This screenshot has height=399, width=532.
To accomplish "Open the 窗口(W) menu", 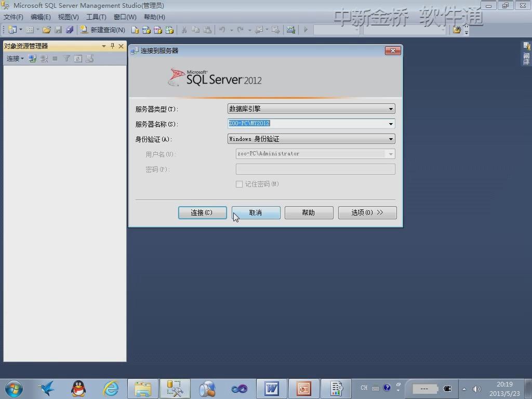I will pyautogui.click(x=125, y=17).
